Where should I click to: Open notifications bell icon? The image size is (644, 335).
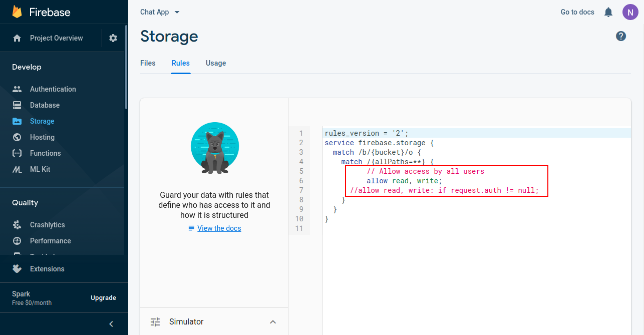click(608, 12)
